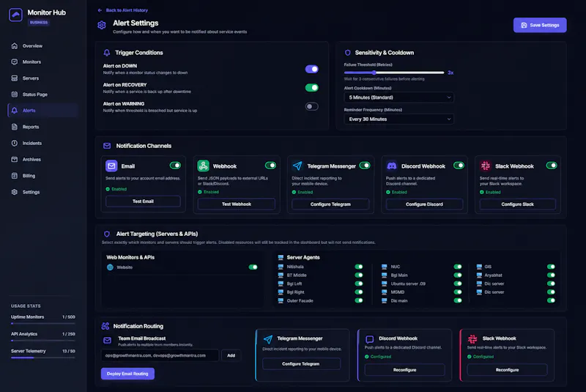Click the Telegram Messenger channel paper-plane icon
The height and width of the screenshot is (392, 586).
(x=297, y=166)
